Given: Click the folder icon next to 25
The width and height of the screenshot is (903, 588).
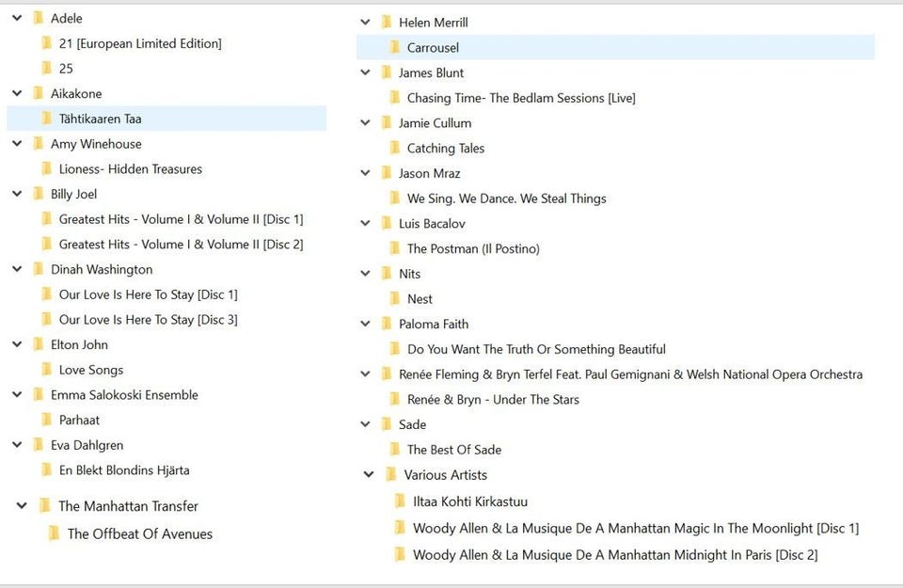Looking at the screenshot, I should pos(47,68).
